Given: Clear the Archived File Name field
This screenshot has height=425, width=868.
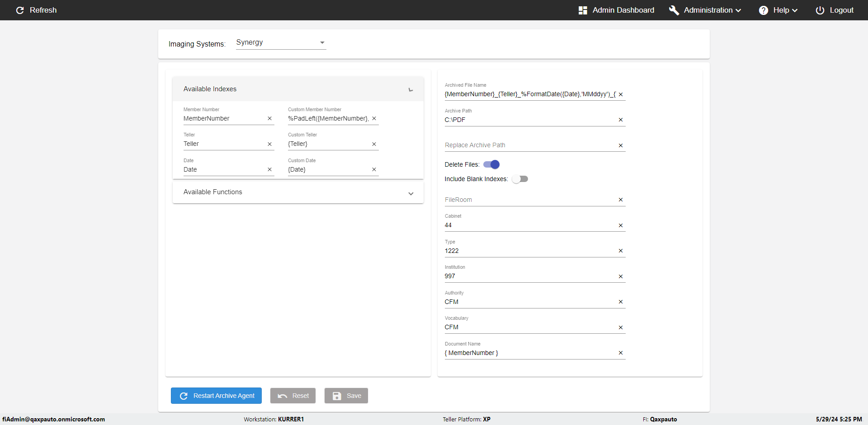Looking at the screenshot, I should pos(621,94).
